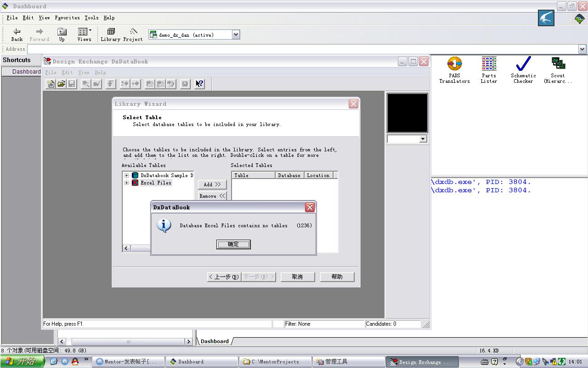Expand hidden system tray icons arrow
588x368 pixels.
[520, 362]
